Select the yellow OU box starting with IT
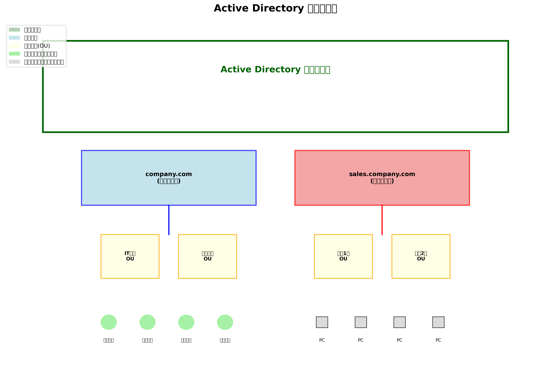This screenshot has height=392, width=551. pos(130,256)
